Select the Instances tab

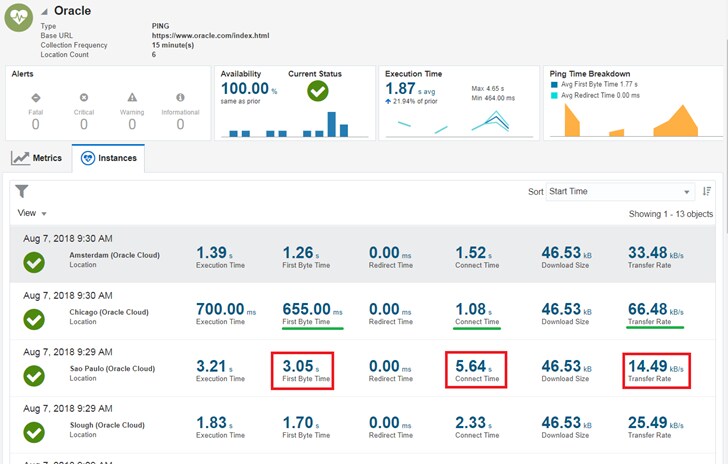(x=108, y=158)
